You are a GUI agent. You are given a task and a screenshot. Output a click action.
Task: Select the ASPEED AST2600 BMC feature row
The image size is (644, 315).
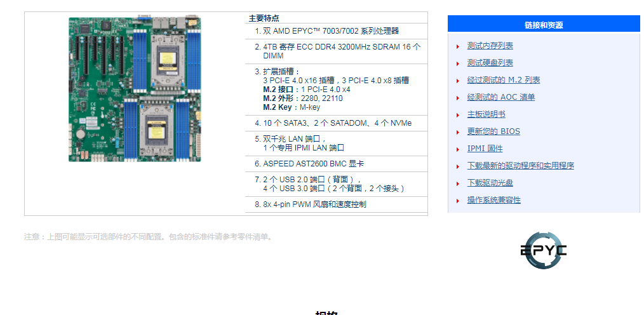click(x=313, y=164)
